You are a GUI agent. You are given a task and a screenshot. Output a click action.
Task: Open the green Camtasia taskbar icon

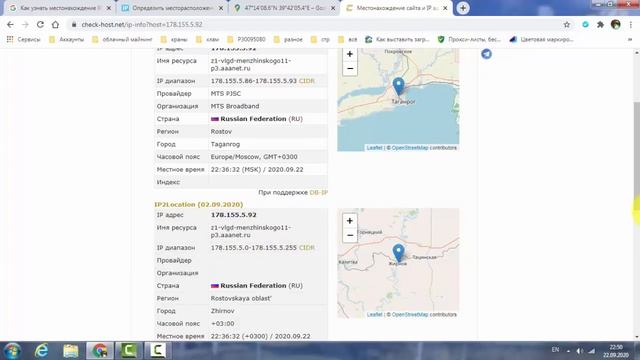(129, 351)
